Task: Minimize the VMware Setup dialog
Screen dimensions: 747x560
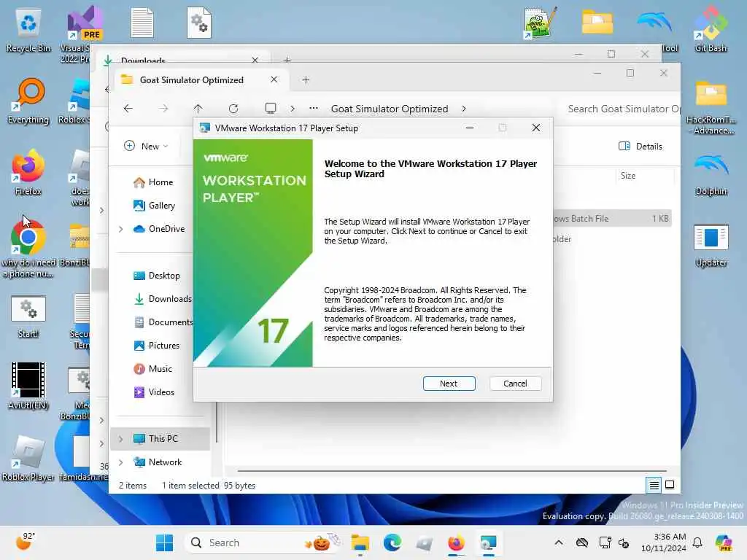Action: (470, 128)
